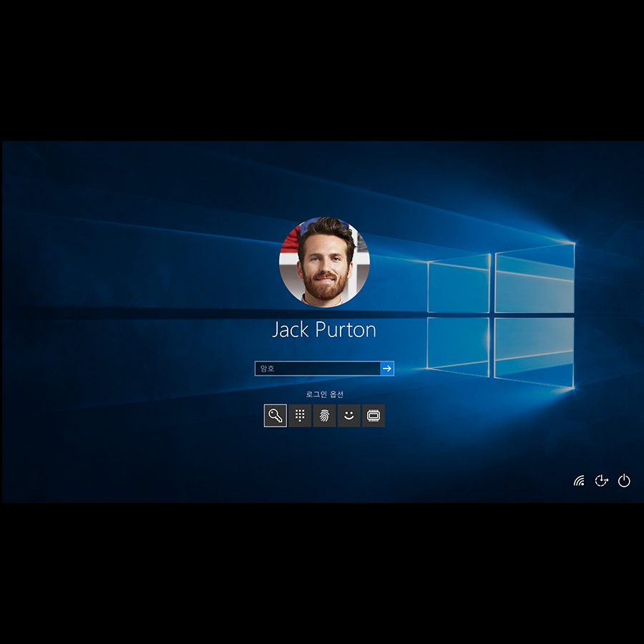Image resolution: width=644 pixels, height=644 pixels.
Task: Click the 로그인 옵션 label
Action: pos(324,394)
